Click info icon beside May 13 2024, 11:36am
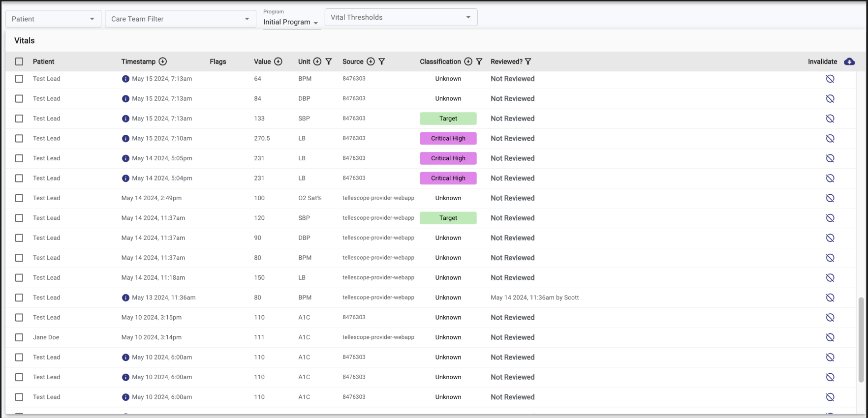 pyautogui.click(x=125, y=298)
